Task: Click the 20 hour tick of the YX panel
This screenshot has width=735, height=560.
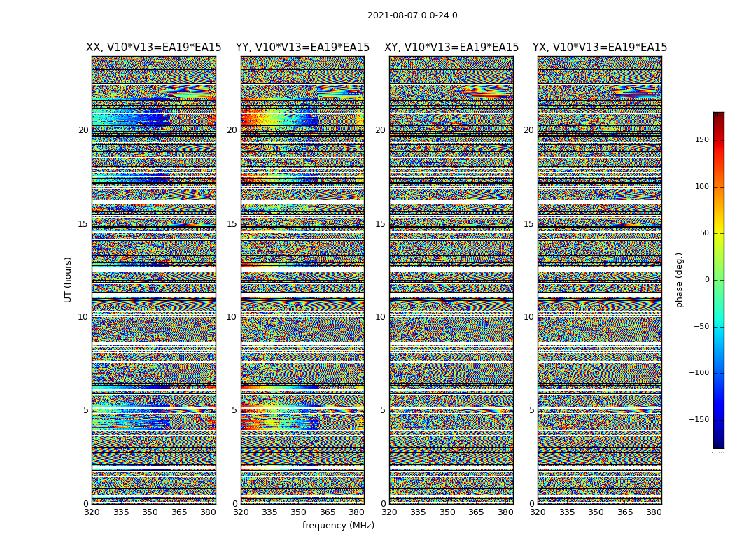Action: (529, 130)
